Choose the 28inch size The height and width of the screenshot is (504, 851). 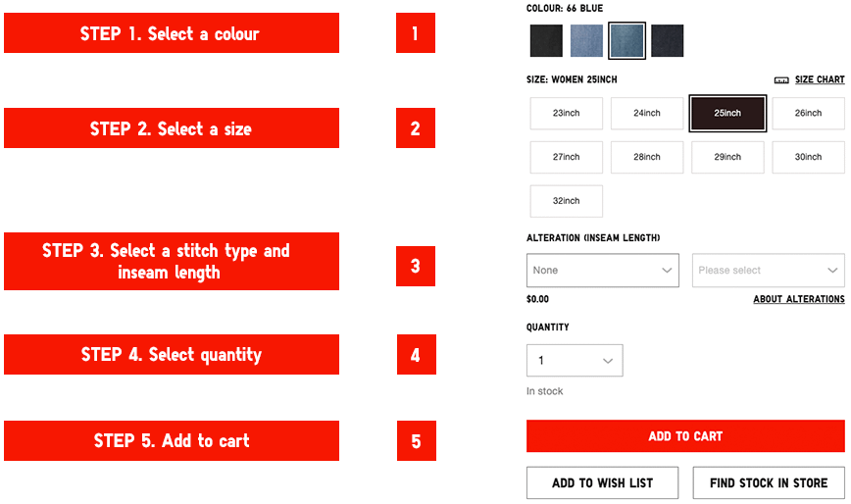coord(646,157)
